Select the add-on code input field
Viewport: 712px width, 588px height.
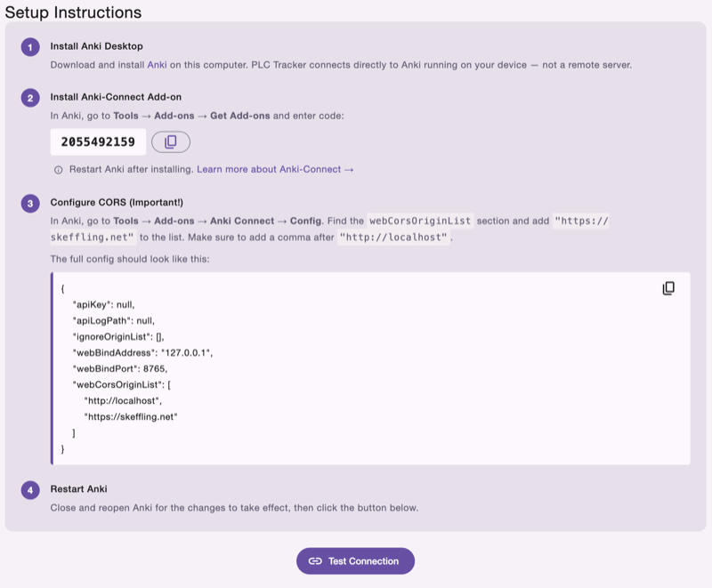98,141
